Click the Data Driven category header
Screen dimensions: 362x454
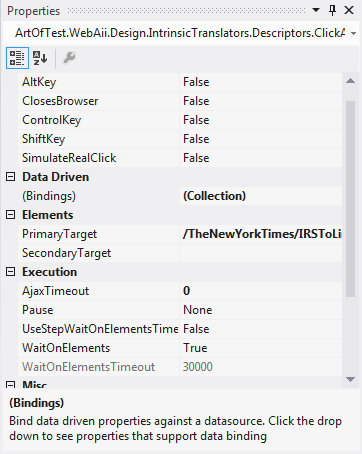[x=56, y=177]
